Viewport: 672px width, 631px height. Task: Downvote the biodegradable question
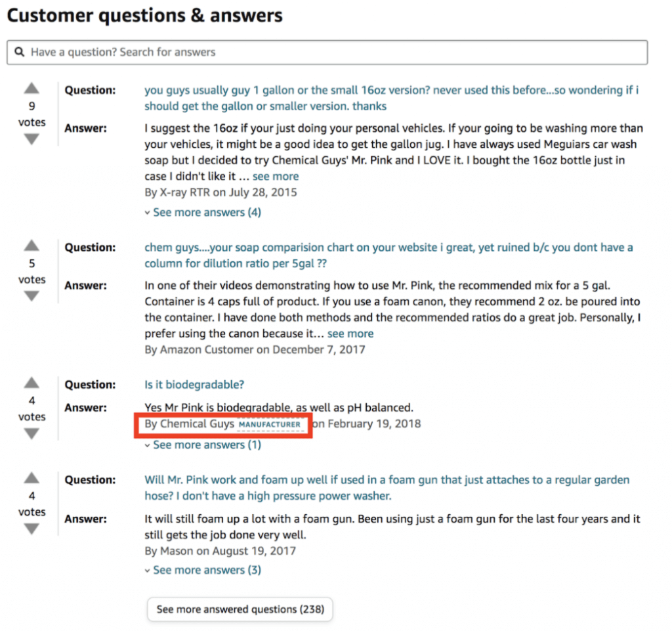31,433
